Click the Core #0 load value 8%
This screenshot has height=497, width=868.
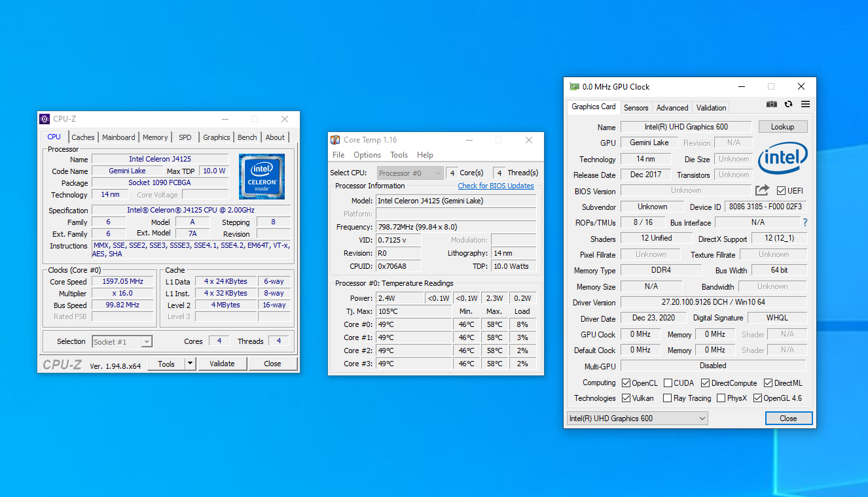pyautogui.click(x=522, y=324)
